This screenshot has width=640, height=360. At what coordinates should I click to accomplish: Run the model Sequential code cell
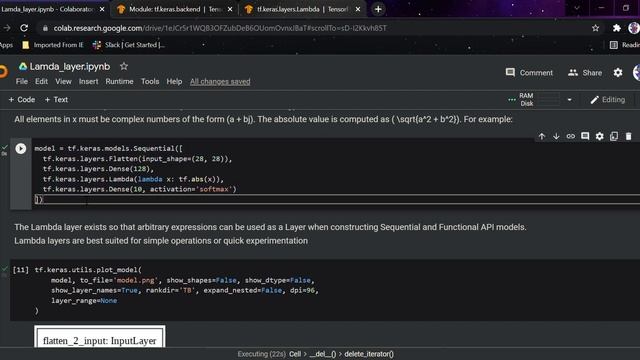tap(21, 149)
